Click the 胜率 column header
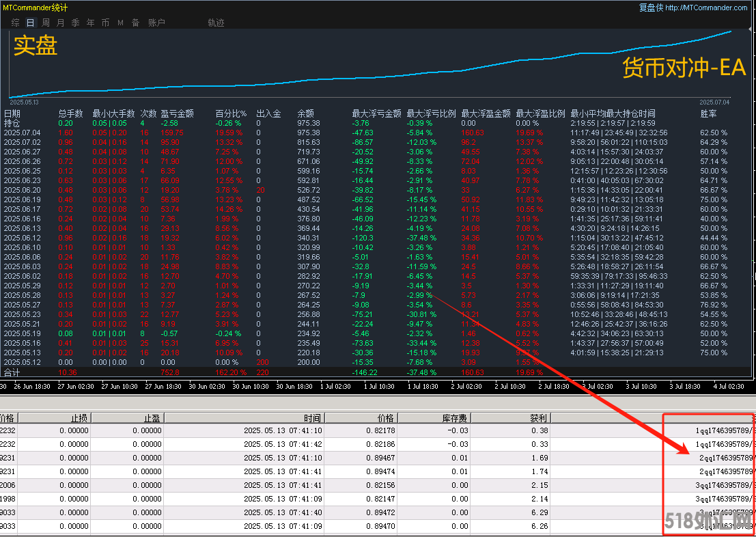Viewport: 756px width, 537px height. (x=708, y=114)
